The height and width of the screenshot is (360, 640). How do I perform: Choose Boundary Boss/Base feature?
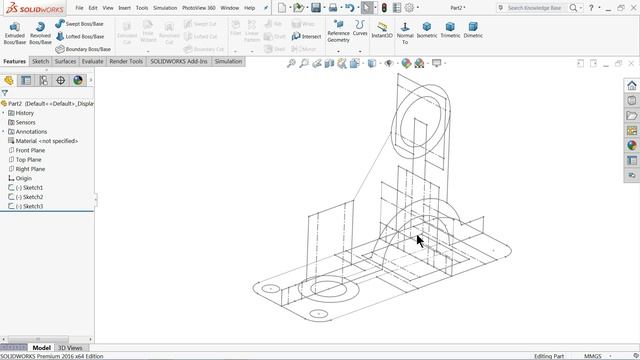point(83,49)
